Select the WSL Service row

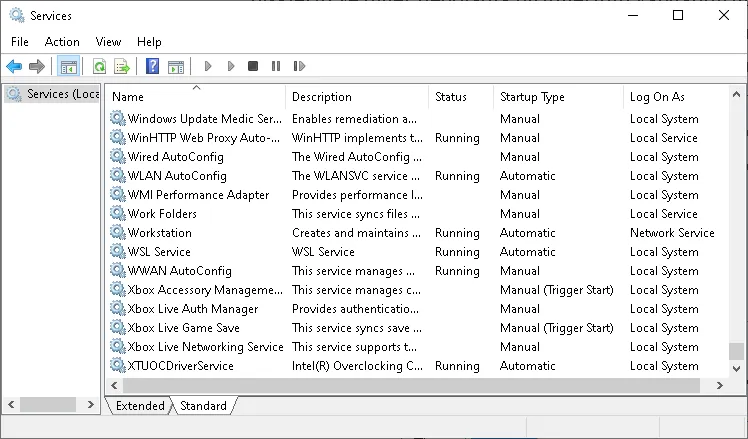pos(417,252)
